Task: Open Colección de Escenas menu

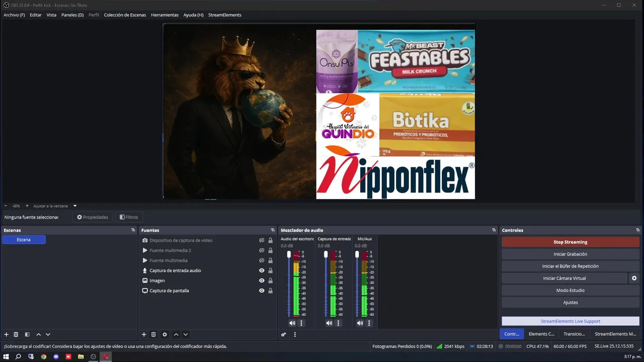Action: point(125,15)
